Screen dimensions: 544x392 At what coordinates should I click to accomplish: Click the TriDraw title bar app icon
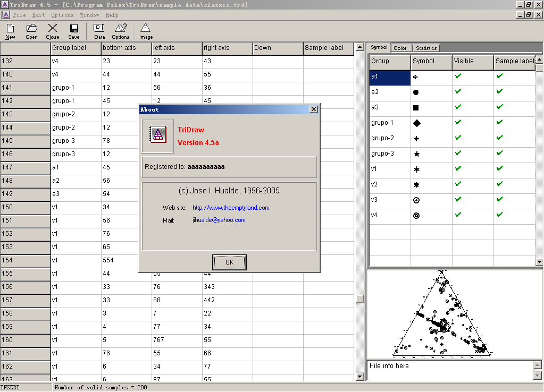click(x=5, y=4)
